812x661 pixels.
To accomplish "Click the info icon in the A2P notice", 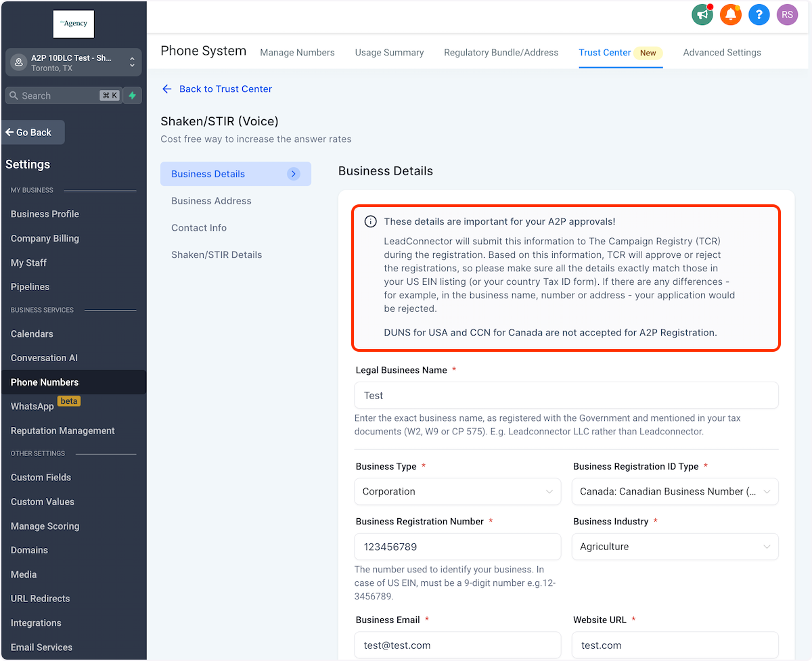I will [370, 222].
